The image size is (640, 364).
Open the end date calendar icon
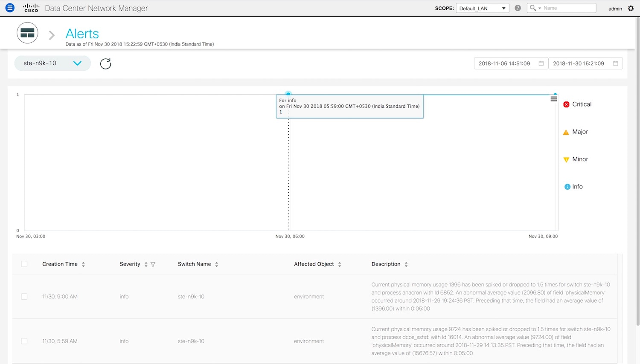[x=615, y=64]
